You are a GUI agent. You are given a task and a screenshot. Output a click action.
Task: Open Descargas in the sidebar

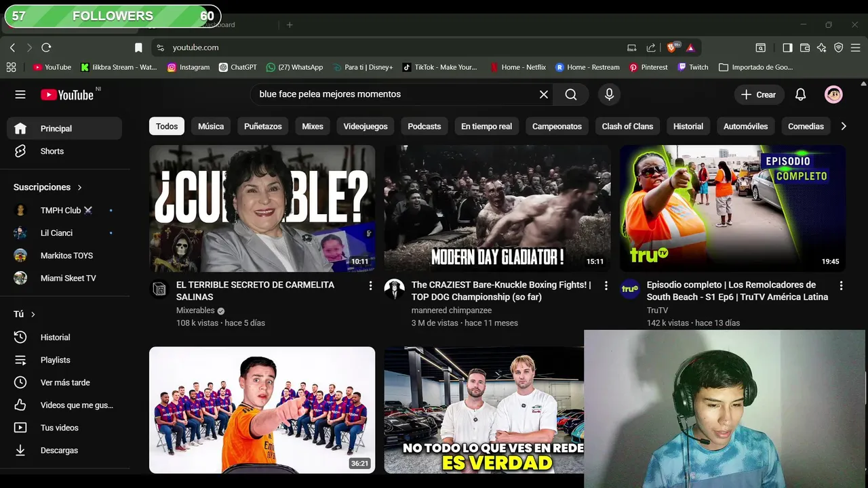point(64,450)
